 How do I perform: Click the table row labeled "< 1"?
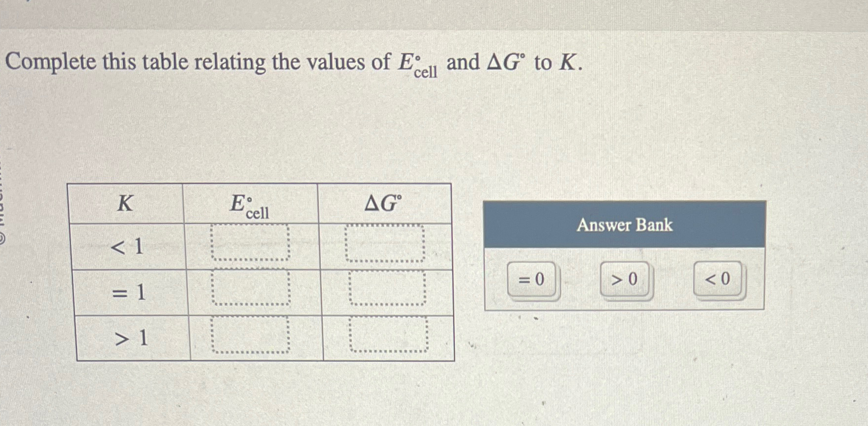[x=130, y=246]
